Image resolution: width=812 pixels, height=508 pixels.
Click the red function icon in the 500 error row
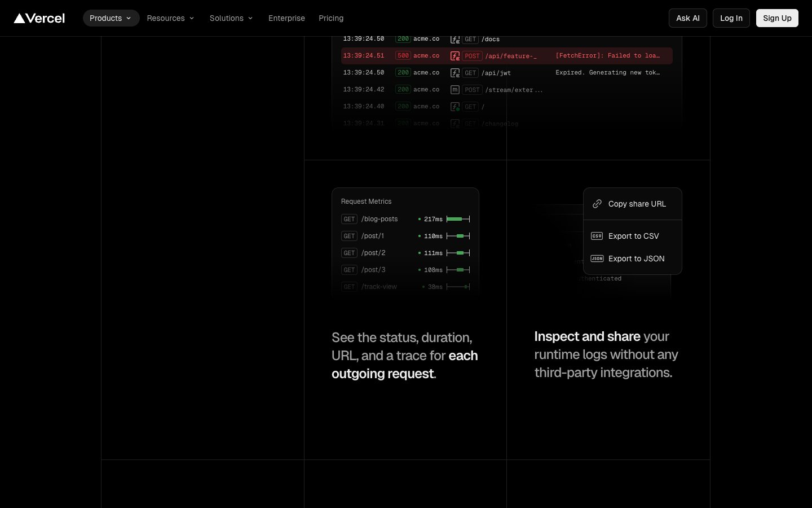tap(455, 56)
